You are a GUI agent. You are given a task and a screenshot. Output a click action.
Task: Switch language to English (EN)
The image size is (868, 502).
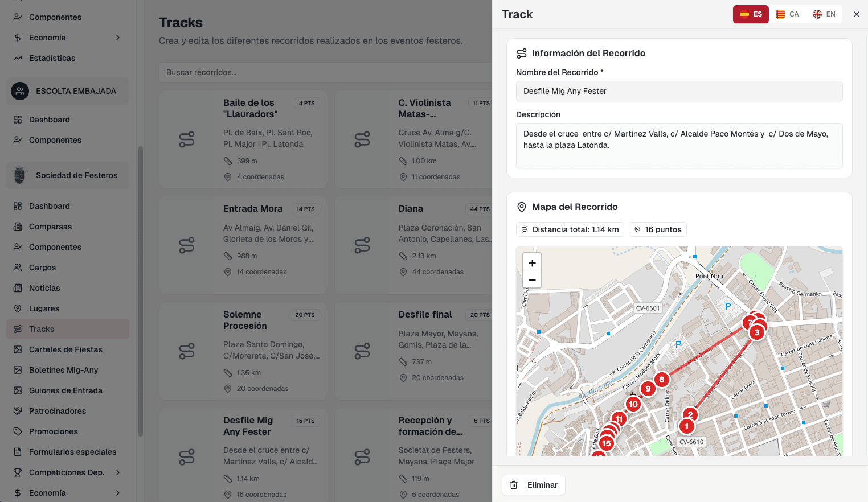(x=824, y=14)
